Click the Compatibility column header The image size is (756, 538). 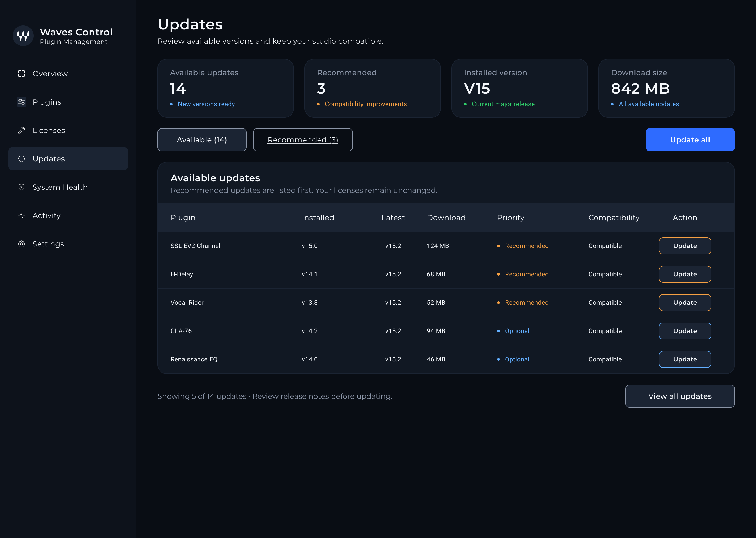tap(614, 218)
